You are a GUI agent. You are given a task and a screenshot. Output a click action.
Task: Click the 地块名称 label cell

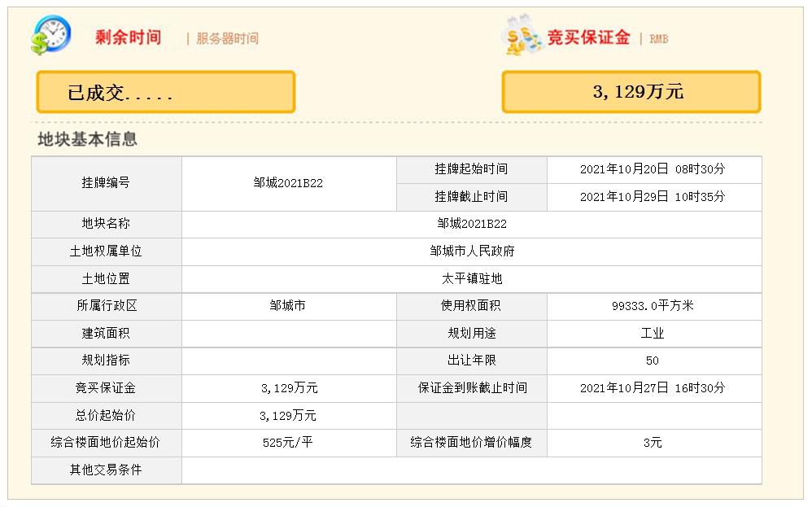(107, 225)
